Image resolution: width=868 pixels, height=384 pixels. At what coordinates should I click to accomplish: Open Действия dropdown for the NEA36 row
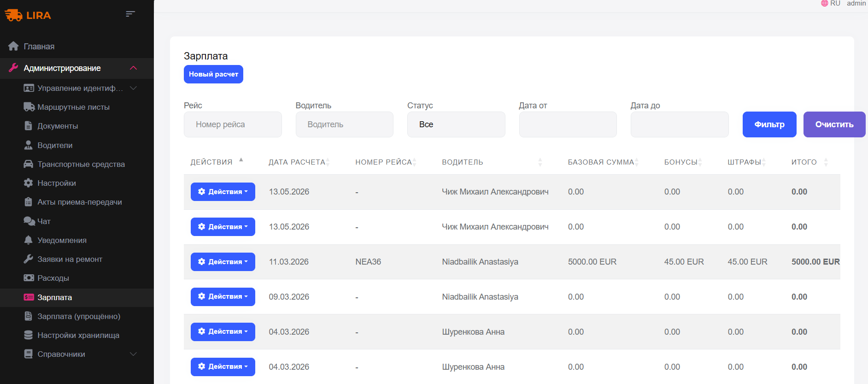(x=223, y=262)
